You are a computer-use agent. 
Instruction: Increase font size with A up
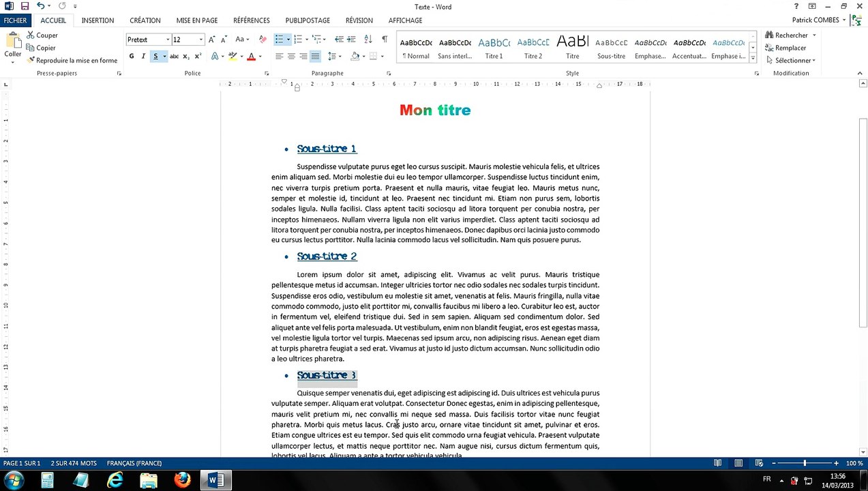[x=212, y=39]
